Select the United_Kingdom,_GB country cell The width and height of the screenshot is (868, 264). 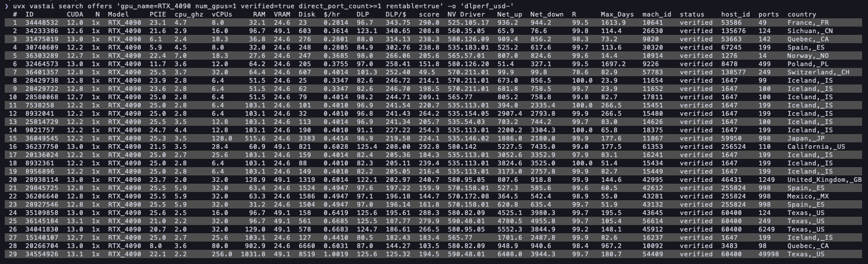825,180
